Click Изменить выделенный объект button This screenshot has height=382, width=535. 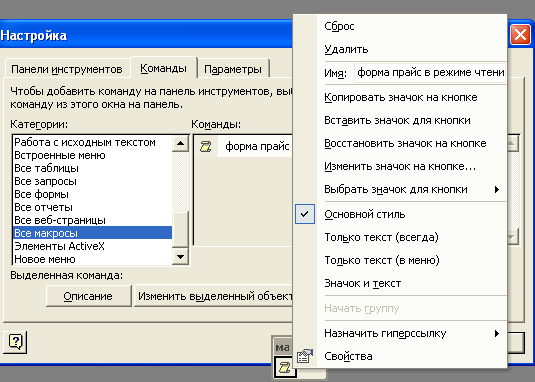click(214, 296)
